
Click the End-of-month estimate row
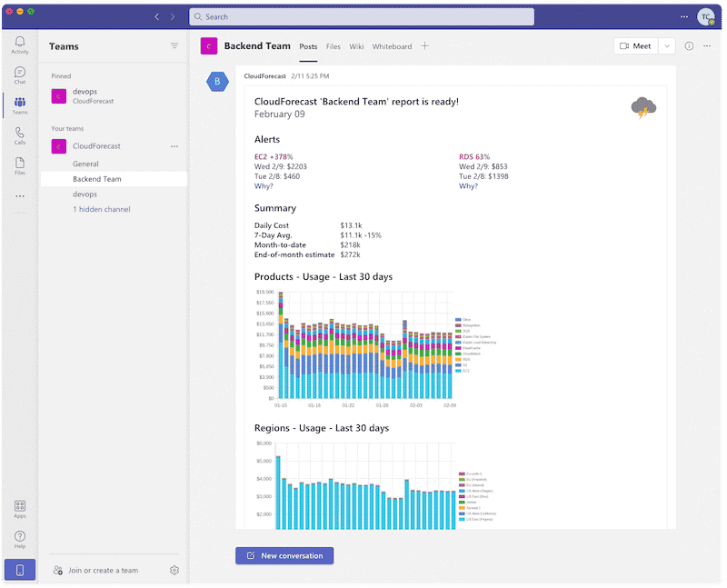[307, 254]
